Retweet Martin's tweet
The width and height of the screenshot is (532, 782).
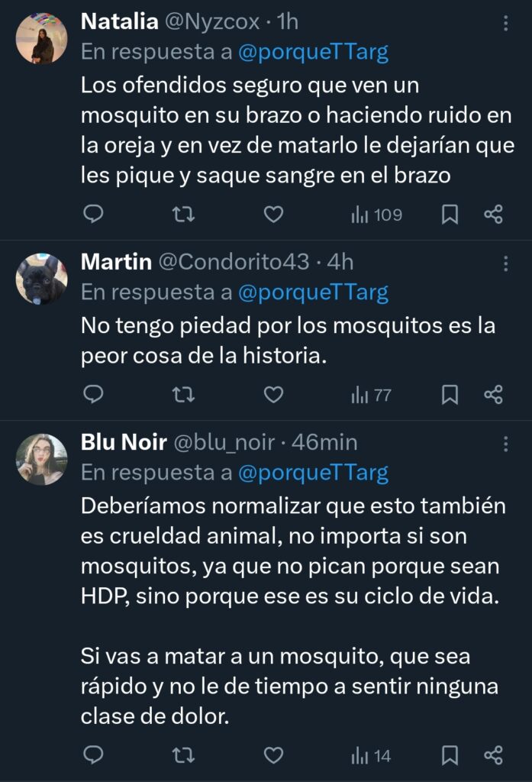point(183,394)
